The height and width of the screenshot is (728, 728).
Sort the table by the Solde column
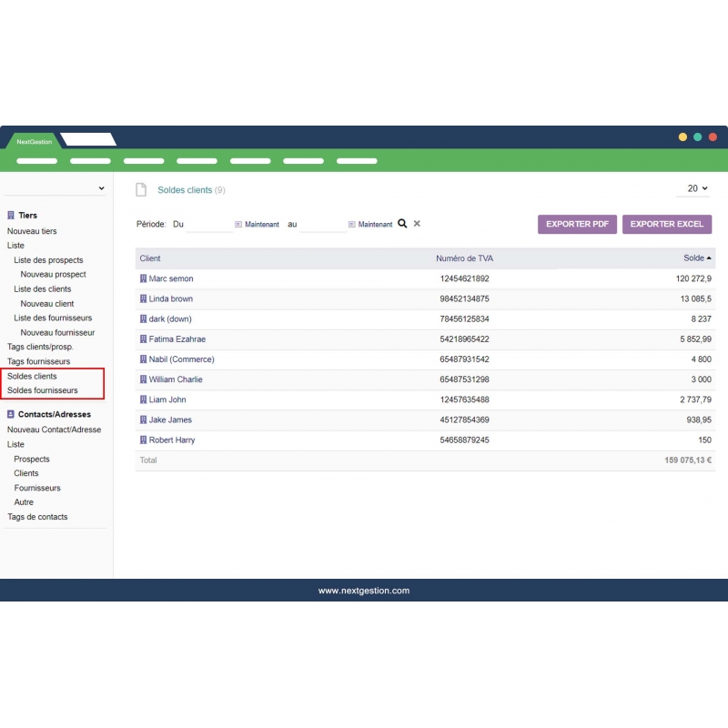point(697,258)
